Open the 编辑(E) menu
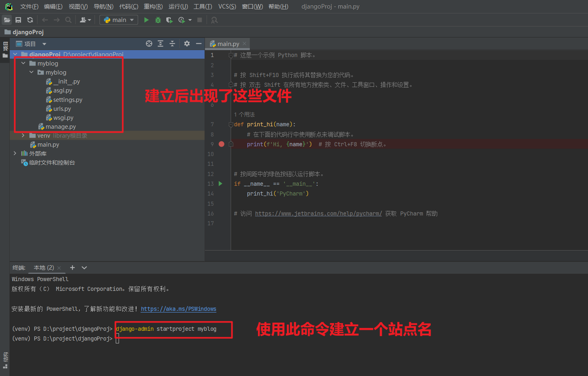Image resolution: width=588 pixels, height=376 pixels. pyautogui.click(x=53, y=7)
